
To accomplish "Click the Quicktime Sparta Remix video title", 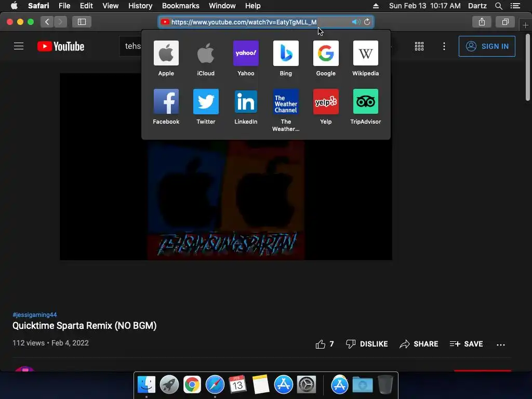I will 85,326.
